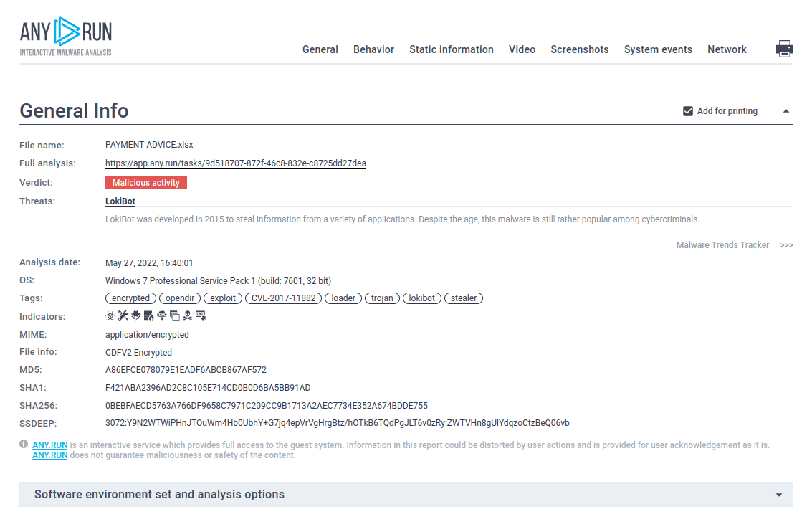This screenshot has width=812, height=527.
Task: Open the Malware Trends Tracker link
Action: click(x=722, y=245)
